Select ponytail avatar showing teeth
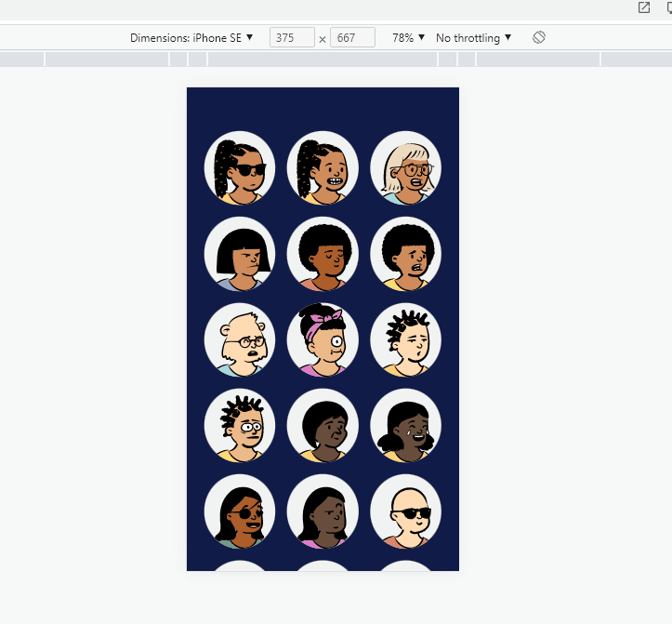Screen dimensions: 672x624 pos(323,168)
